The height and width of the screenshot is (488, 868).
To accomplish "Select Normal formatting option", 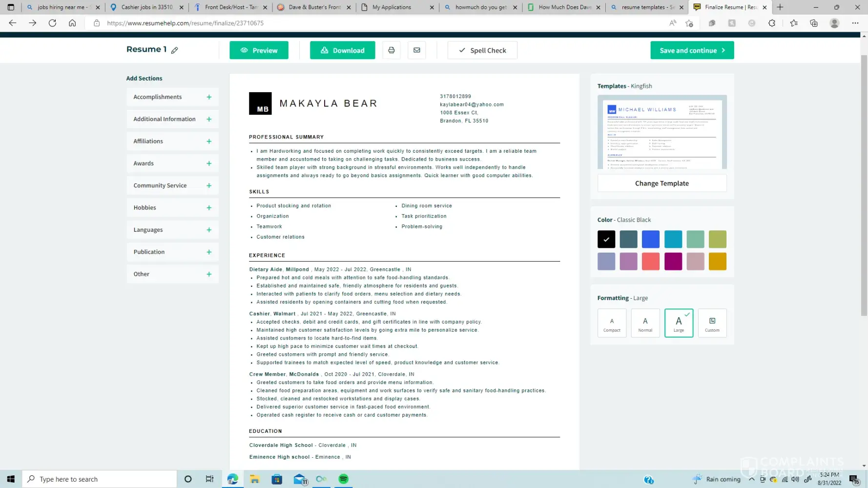I will click(x=645, y=323).
